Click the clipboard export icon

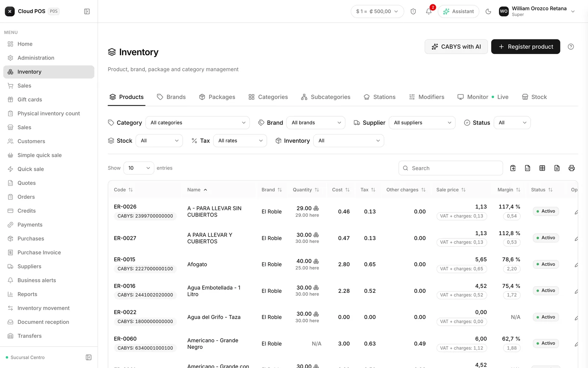pos(513,168)
